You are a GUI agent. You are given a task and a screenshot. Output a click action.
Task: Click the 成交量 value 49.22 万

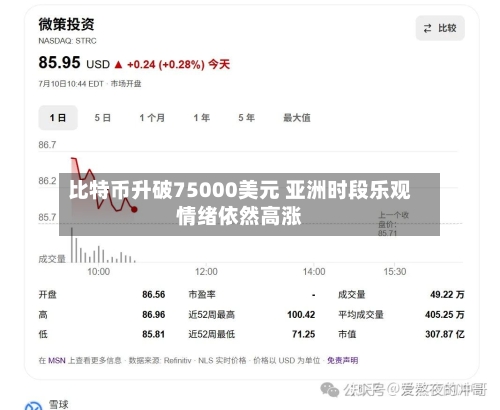pyautogui.click(x=447, y=295)
